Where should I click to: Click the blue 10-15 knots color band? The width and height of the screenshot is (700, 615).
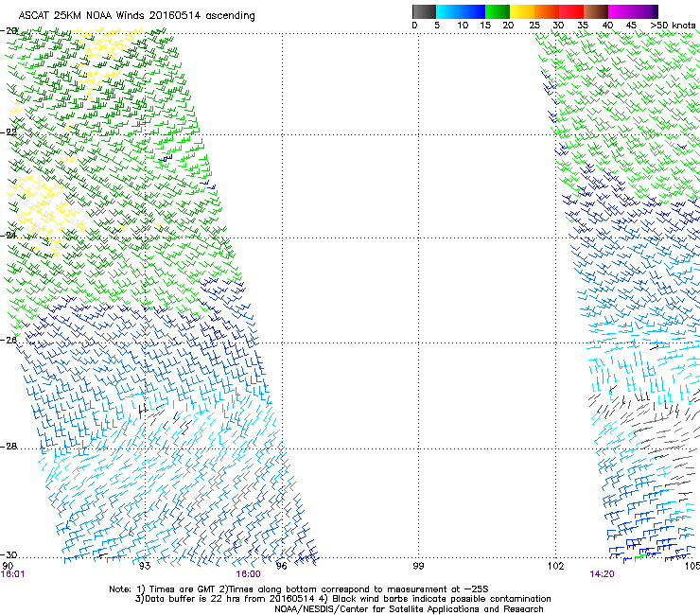point(473,11)
